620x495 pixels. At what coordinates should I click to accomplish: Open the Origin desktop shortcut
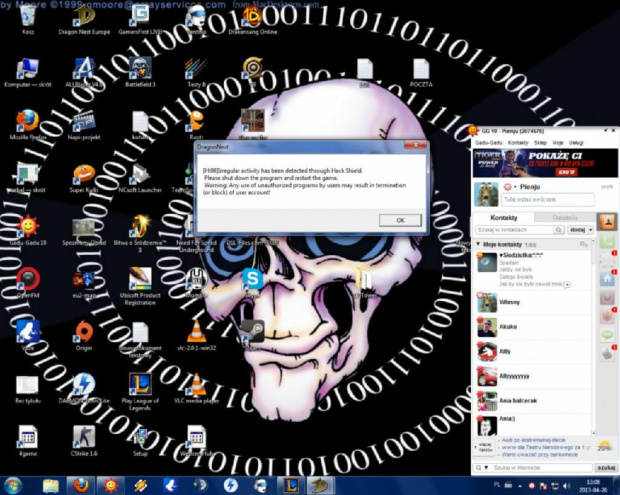pyautogui.click(x=84, y=335)
